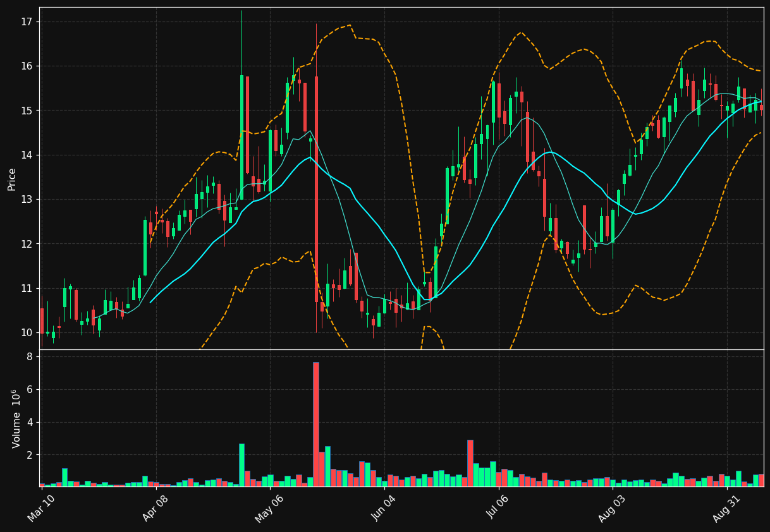Click the 'Aug 03' date label
This screenshot has width=770, height=532.
[611, 509]
